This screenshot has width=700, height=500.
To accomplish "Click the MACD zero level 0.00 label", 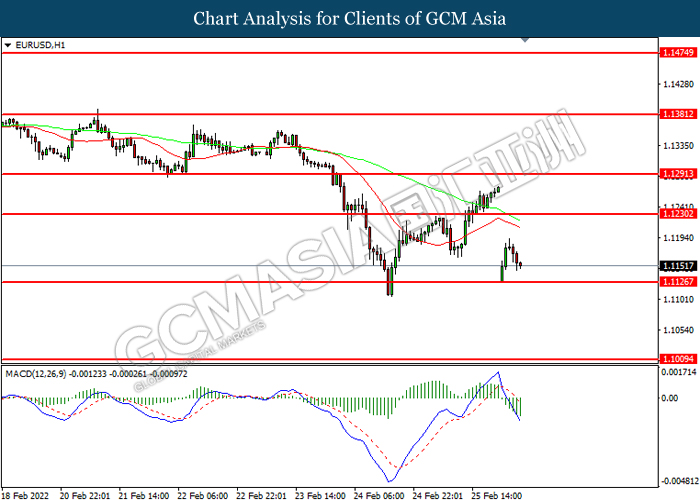I will [670, 398].
